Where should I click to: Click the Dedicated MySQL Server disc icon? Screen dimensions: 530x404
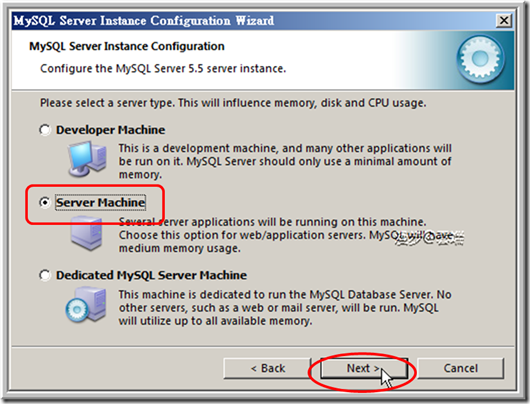tap(86, 304)
